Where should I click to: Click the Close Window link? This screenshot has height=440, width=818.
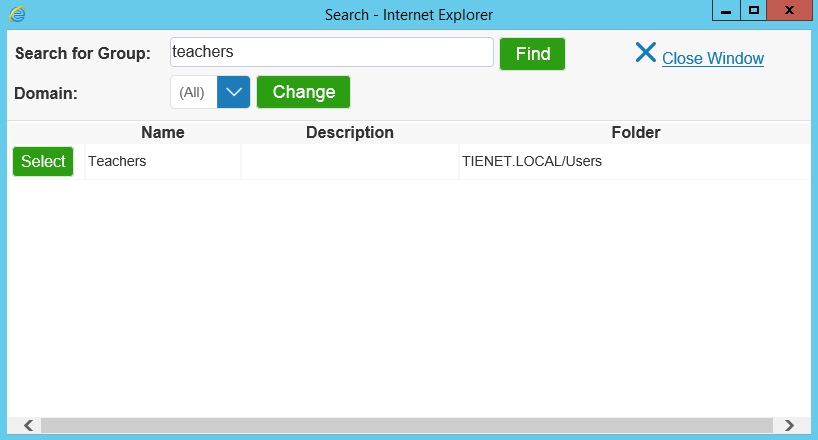point(712,59)
